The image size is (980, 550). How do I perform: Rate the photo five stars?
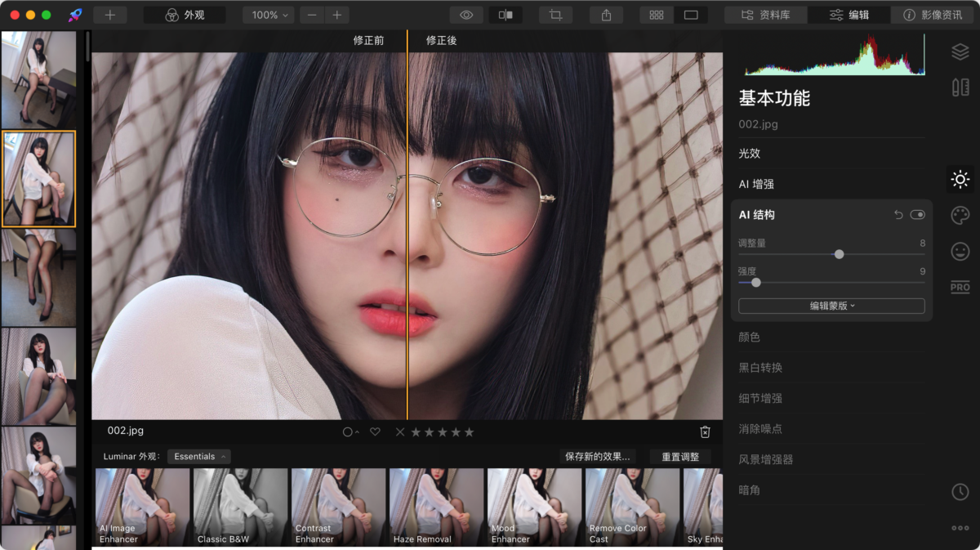pos(469,432)
